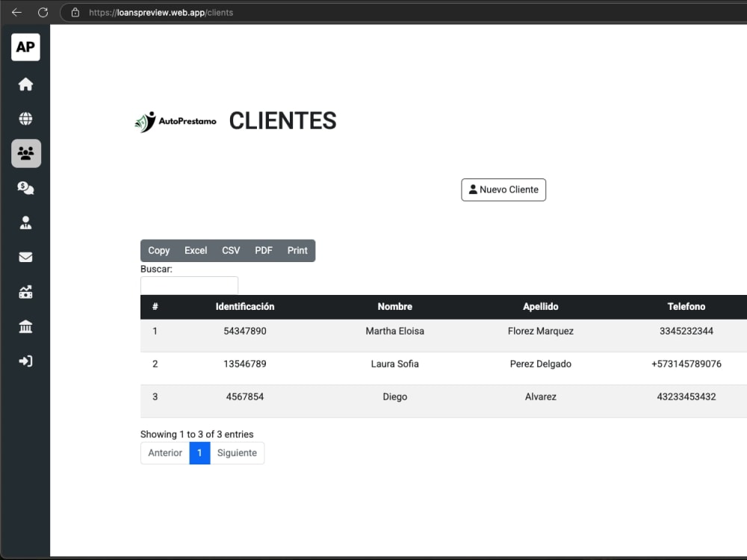Export table to Excel
Image resolution: width=747 pixels, height=560 pixels.
196,250
